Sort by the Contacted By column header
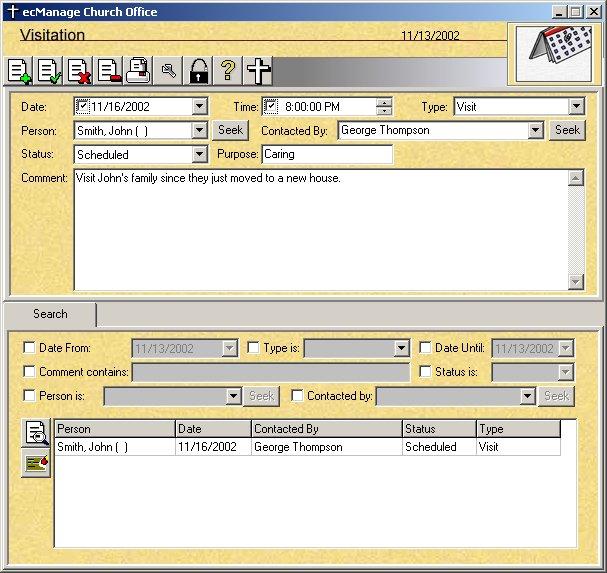Image resolution: width=607 pixels, height=573 pixels. click(327, 429)
